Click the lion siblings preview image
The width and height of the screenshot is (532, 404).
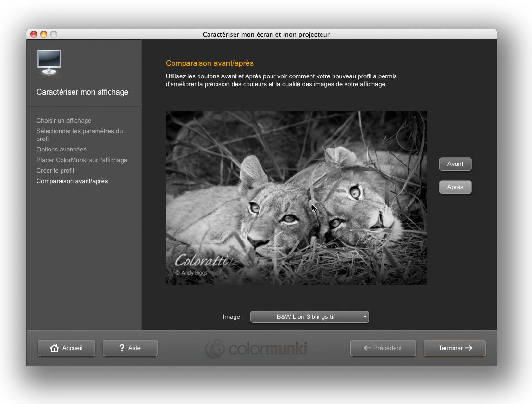(297, 198)
